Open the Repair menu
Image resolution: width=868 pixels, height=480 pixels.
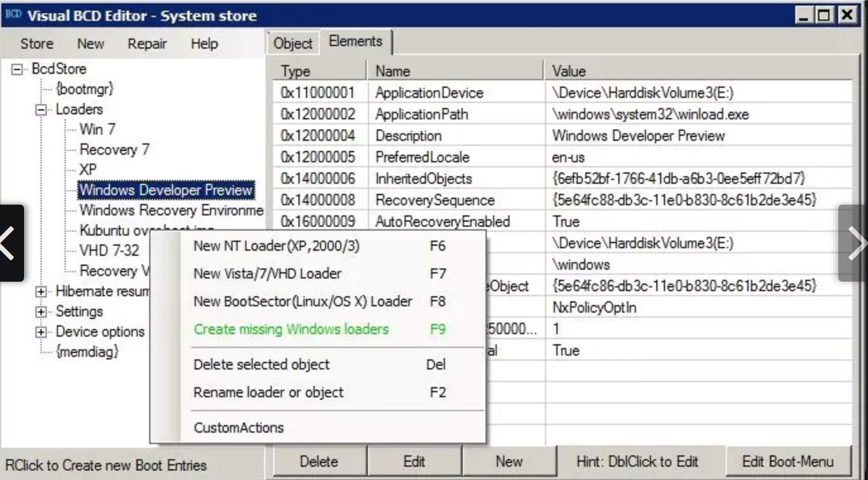pyautogui.click(x=147, y=44)
